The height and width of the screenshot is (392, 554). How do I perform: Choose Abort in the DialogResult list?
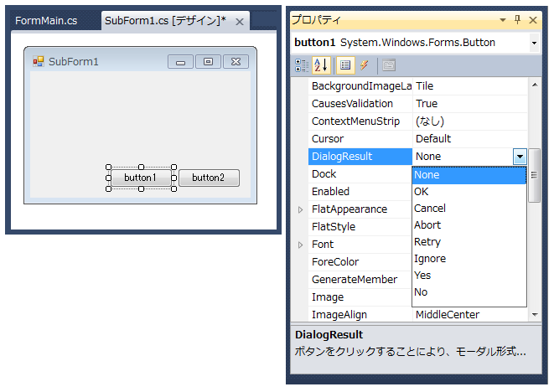click(x=469, y=225)
